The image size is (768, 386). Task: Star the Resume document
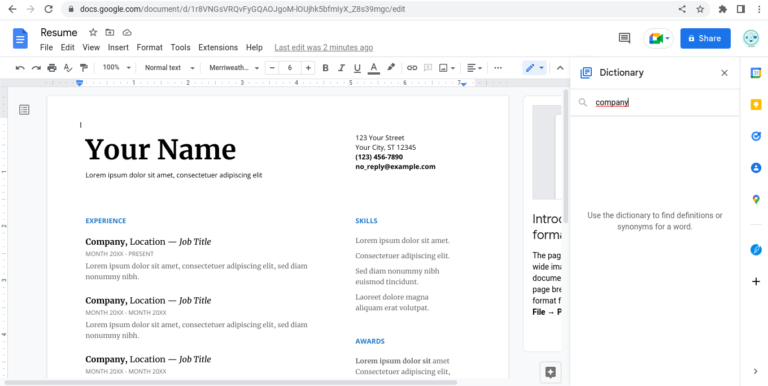pos(93,32)
